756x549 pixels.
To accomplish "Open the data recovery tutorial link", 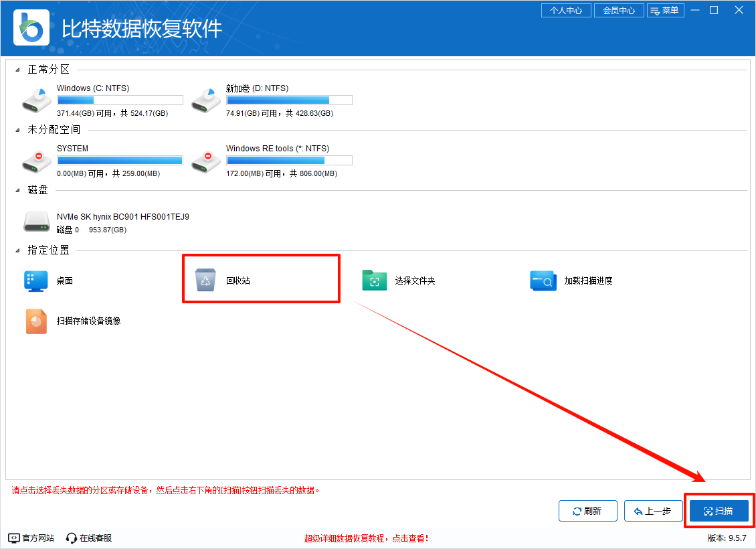I will [366, 538].
